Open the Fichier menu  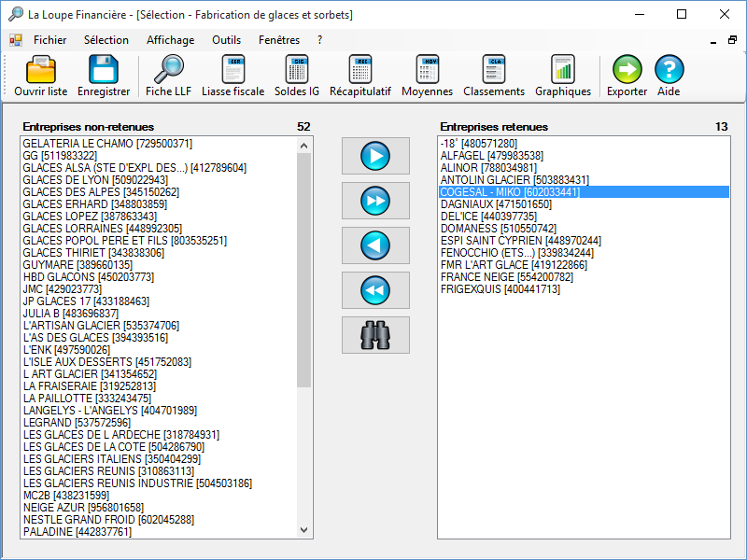[x=50, y=40]
